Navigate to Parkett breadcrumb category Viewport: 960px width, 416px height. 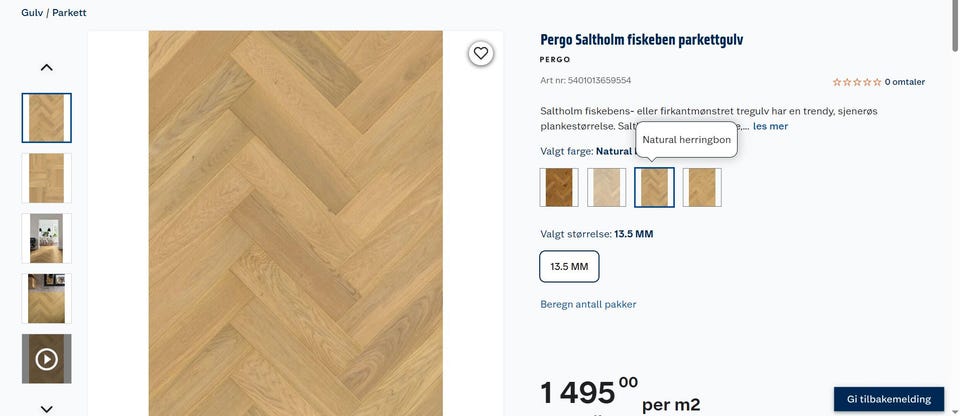69,13
